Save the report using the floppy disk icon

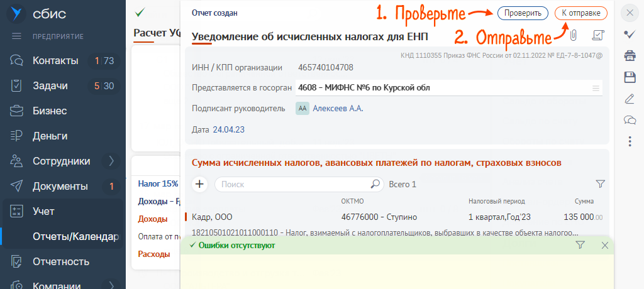(629, 77)
